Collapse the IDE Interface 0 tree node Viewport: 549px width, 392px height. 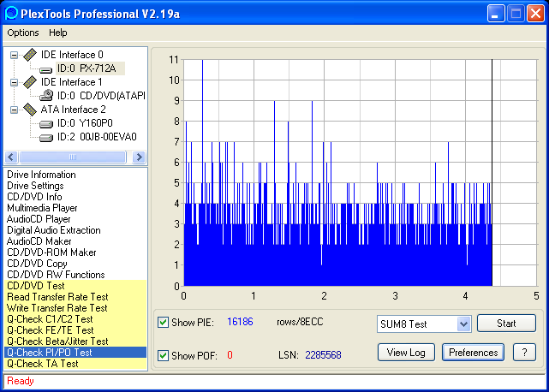14,55
